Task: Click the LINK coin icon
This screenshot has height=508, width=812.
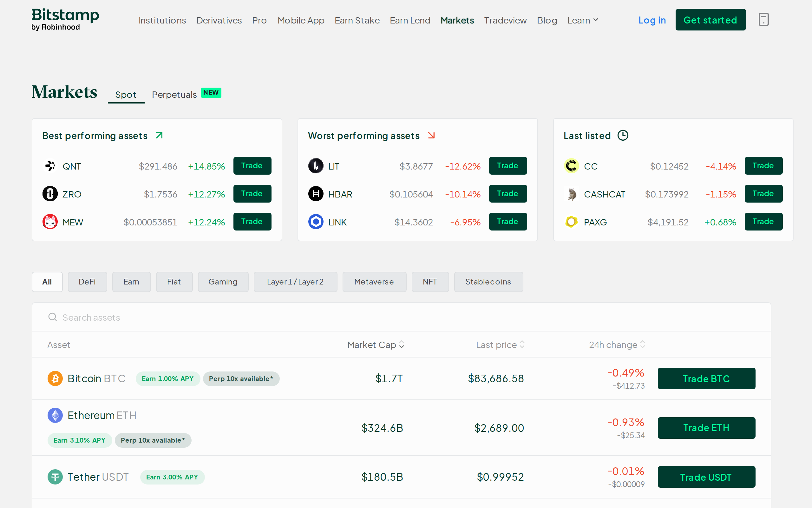Action: tap(316, 222)
